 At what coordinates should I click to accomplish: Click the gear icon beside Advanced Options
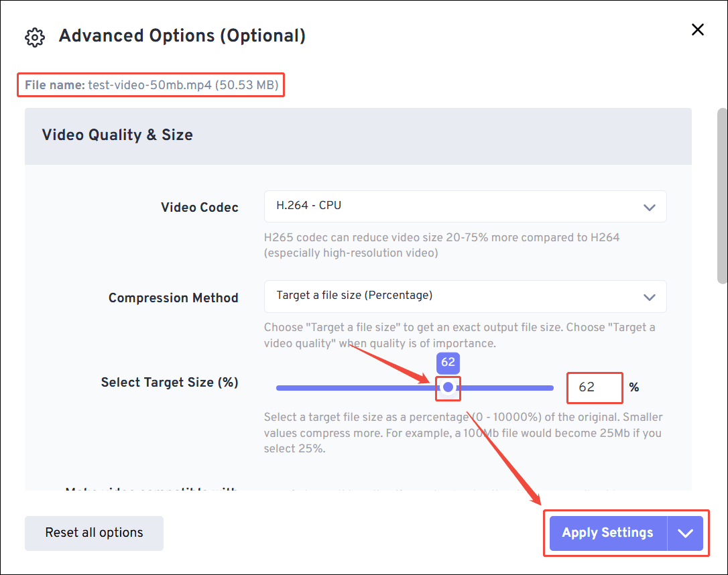[34, 38]
